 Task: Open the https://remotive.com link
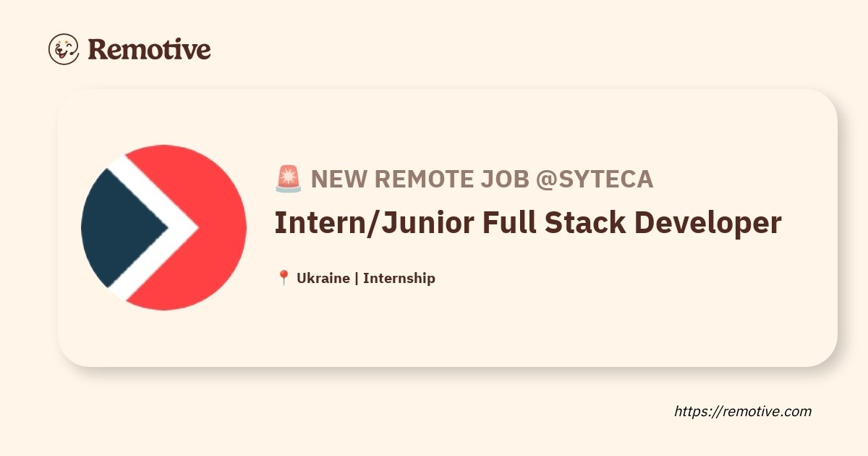coord(743,411)
